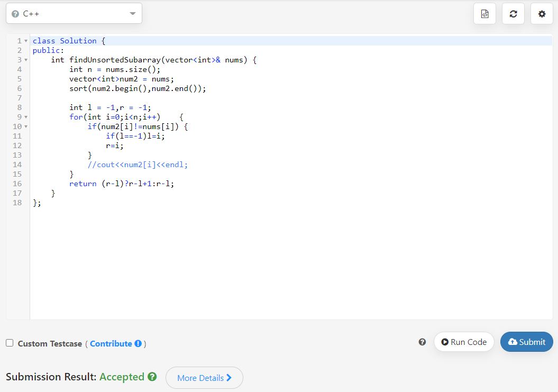The width and height of the screenshot is (558, 392).
Task: Click the int n = nums.size(); line
Action: click(115, 69)
